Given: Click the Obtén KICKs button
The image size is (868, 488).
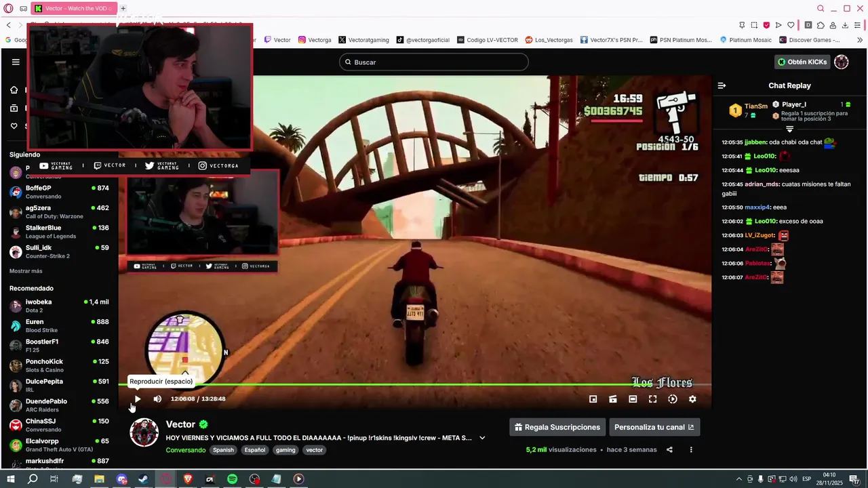Looking at the screenshot, I should pyautogui.click(x=802, y=62).
